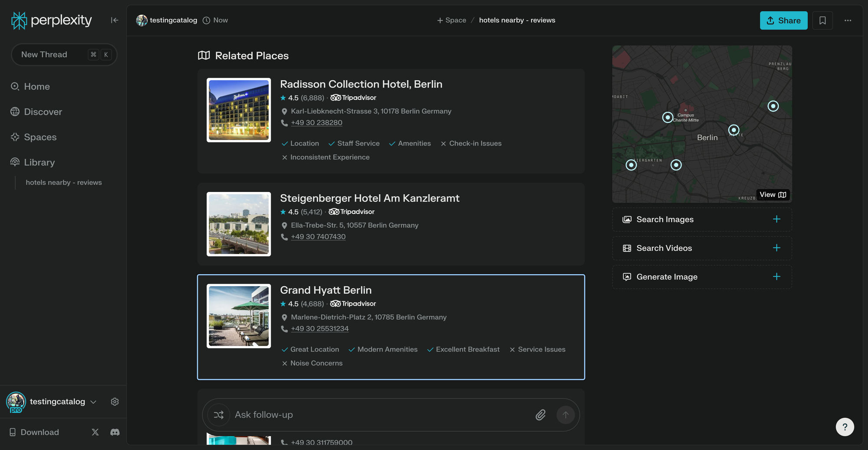Screen dimensions: 868x450
Task: Click the thread title 'hotels nearby - reviews' in header
Action: (x=517, y=20)
